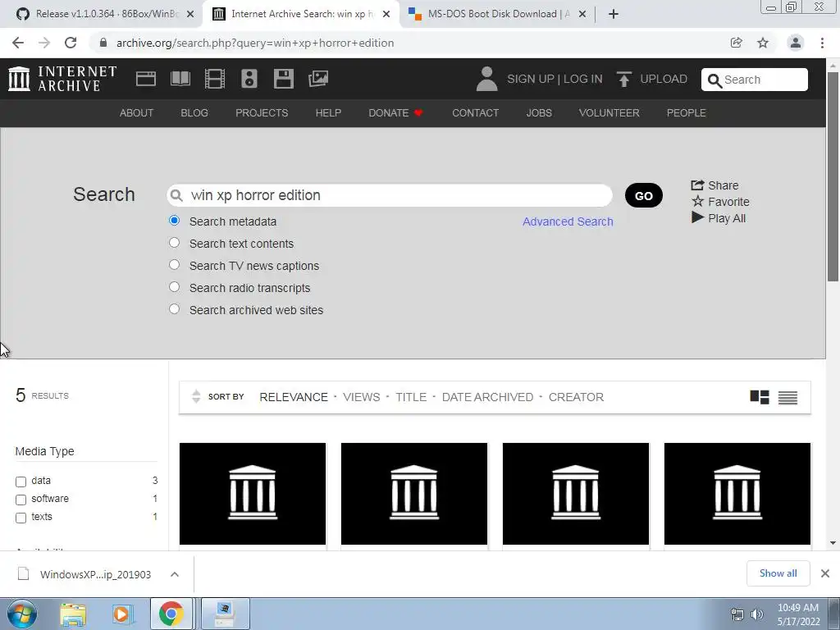Switch to tile view layout icon
Image resolution: width=840 pixels, height=630 pixels.
pyautogui.click(x=760, y=397)
